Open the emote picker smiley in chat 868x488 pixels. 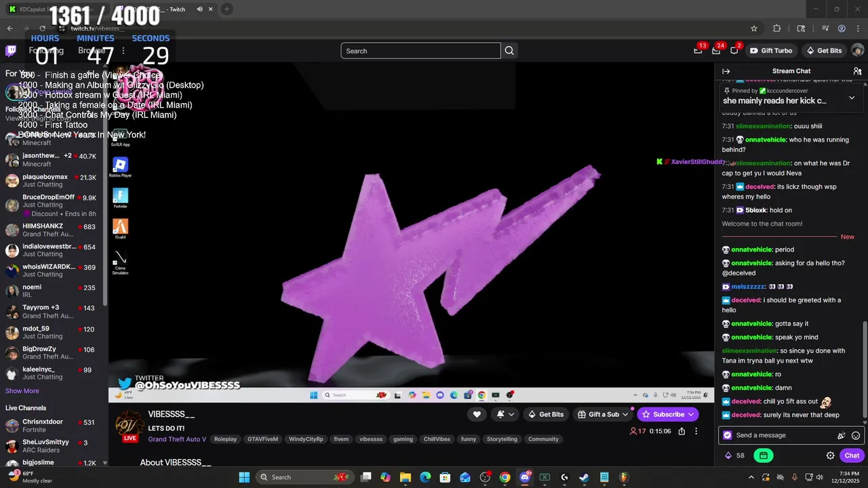pos(856,435)
